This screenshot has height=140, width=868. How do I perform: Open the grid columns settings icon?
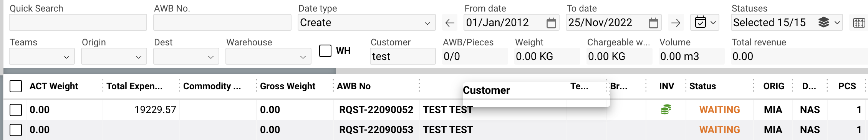(859, 23)
